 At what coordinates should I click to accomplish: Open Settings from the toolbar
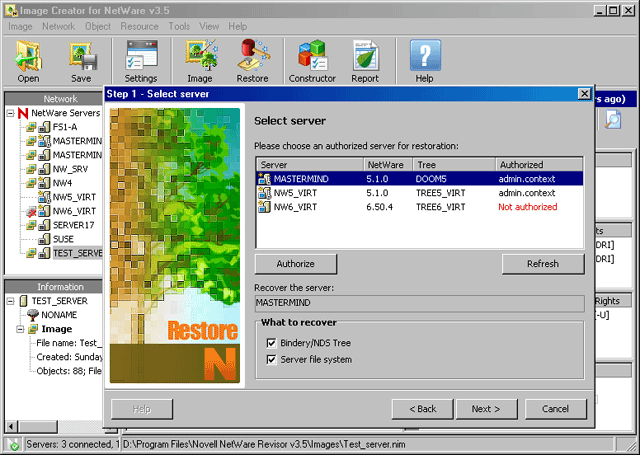(141, 61)
